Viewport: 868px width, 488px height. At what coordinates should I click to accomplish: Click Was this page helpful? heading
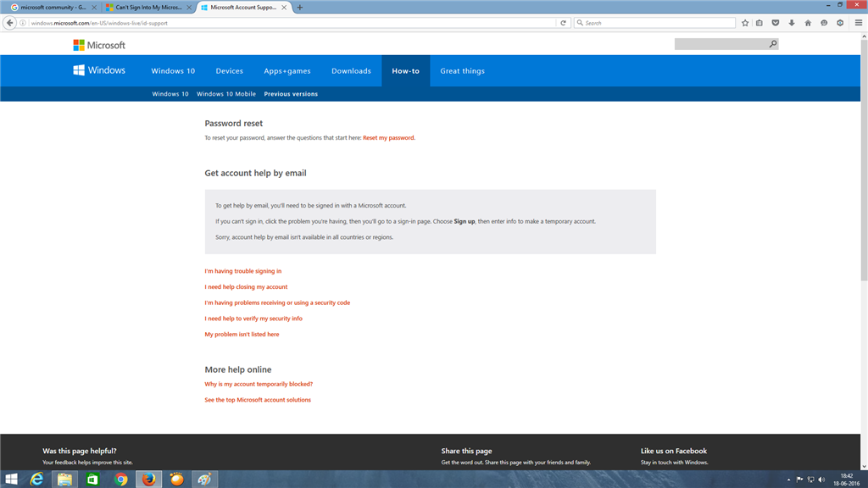click(x=80, y=451)
